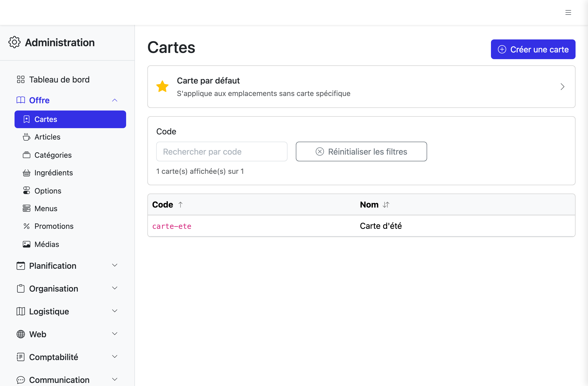
Task: Click the x-circle icon in Réinitialiser les filtres
Action: click(320, 151)
